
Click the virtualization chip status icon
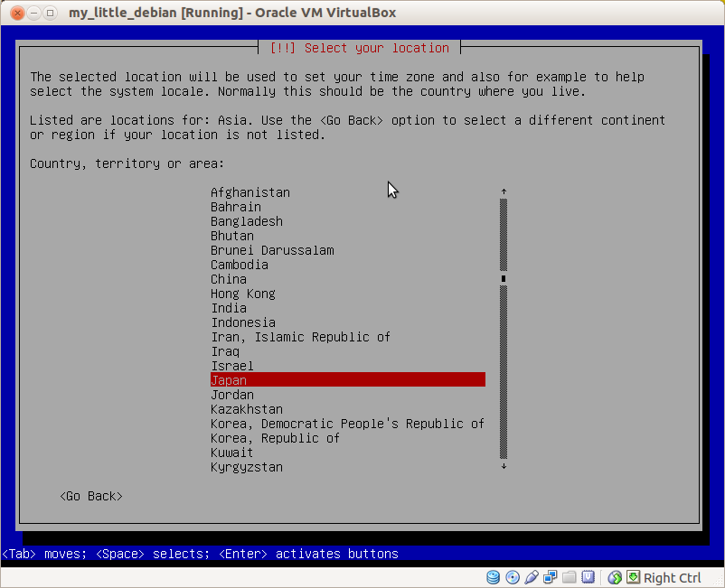(x=588, y=577)
